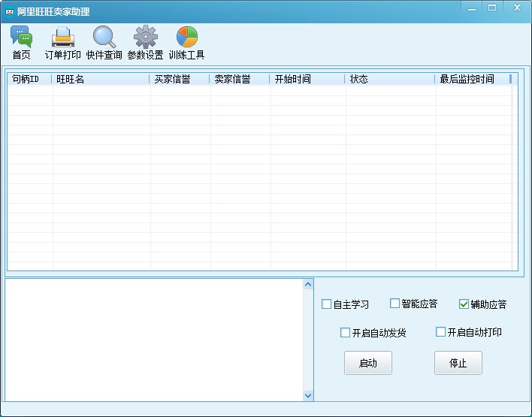Click the 句柄ID column header

point(30,79)
